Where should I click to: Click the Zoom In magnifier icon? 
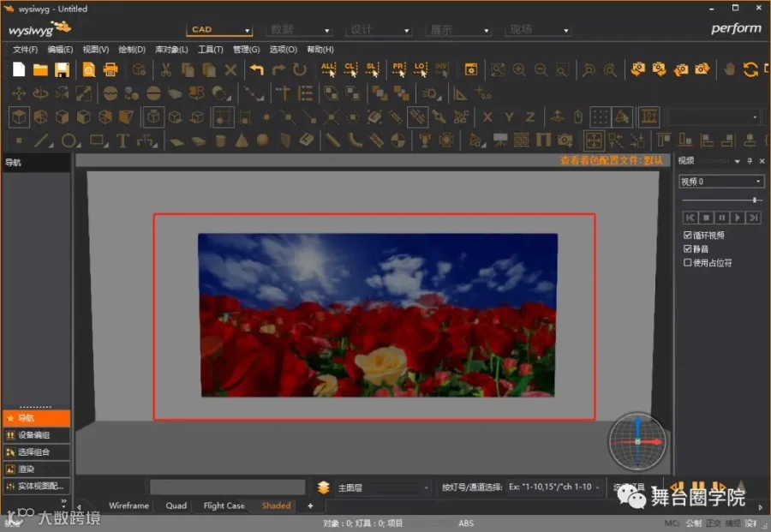pyautogui.click(x=519, y=70)
